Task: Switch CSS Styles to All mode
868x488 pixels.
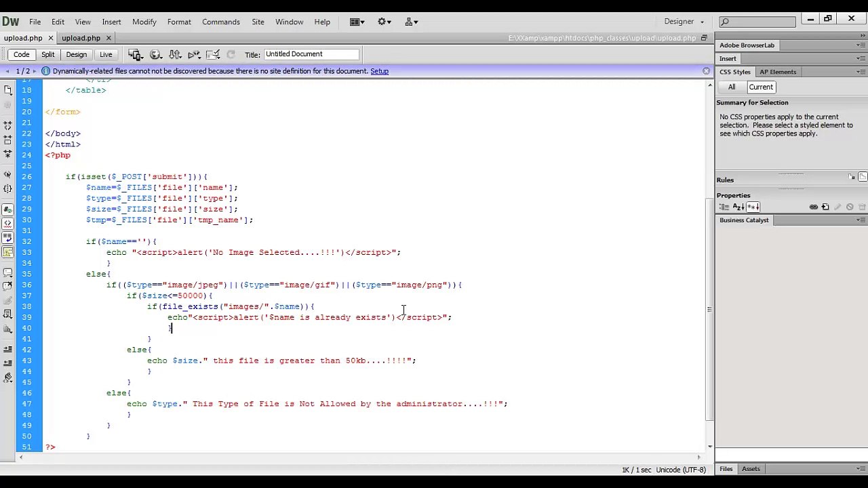Action: (x=732, y=87)
